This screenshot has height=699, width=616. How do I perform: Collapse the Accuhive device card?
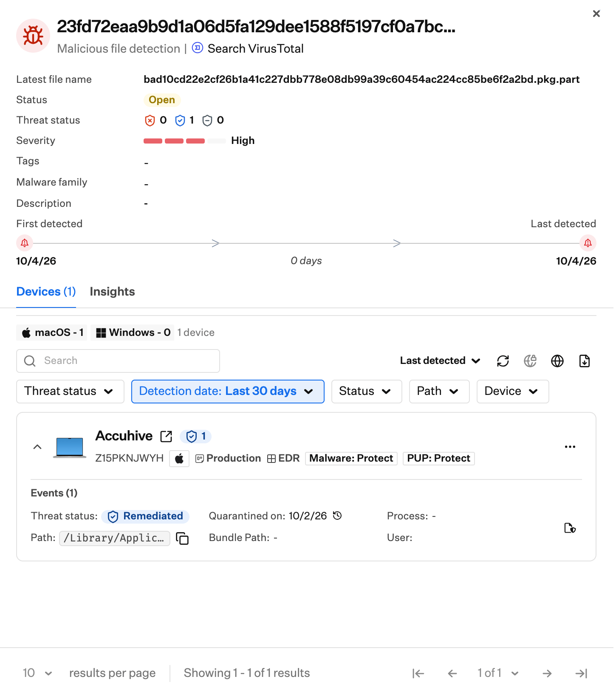tap(37, 447)
